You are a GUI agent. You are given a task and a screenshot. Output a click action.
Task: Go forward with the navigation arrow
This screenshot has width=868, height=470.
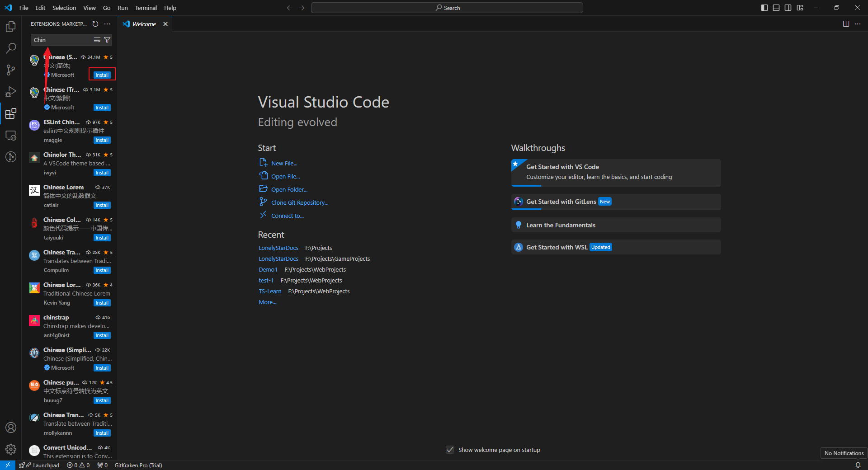pyautogui.click(x=302, y=8)
